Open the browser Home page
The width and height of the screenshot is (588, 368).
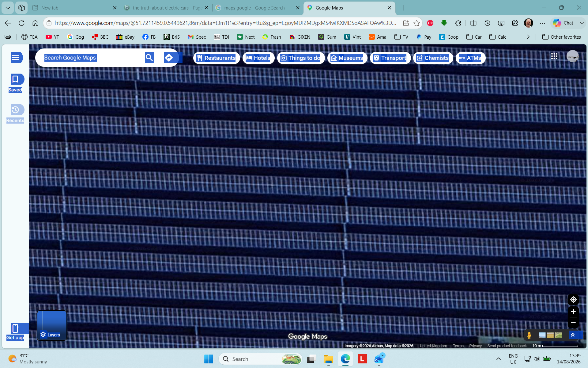click(x=35, y=23)
